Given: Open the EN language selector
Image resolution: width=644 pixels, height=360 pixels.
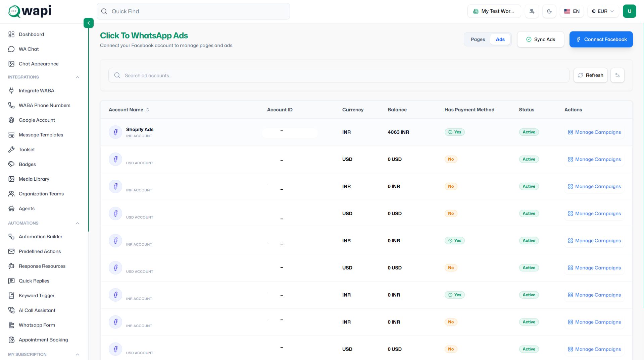Looking at the screenshot, I should point(572,11).
